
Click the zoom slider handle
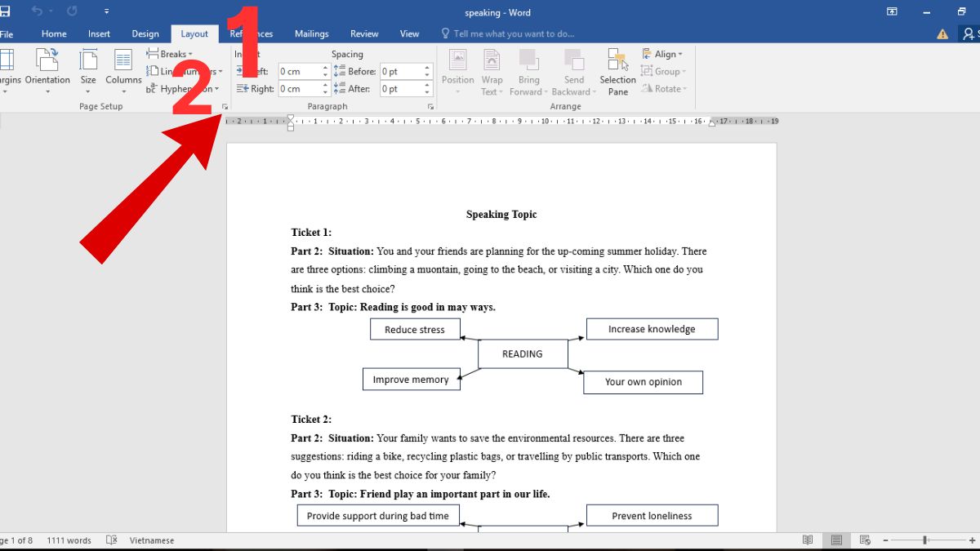[x=925, y=540]
